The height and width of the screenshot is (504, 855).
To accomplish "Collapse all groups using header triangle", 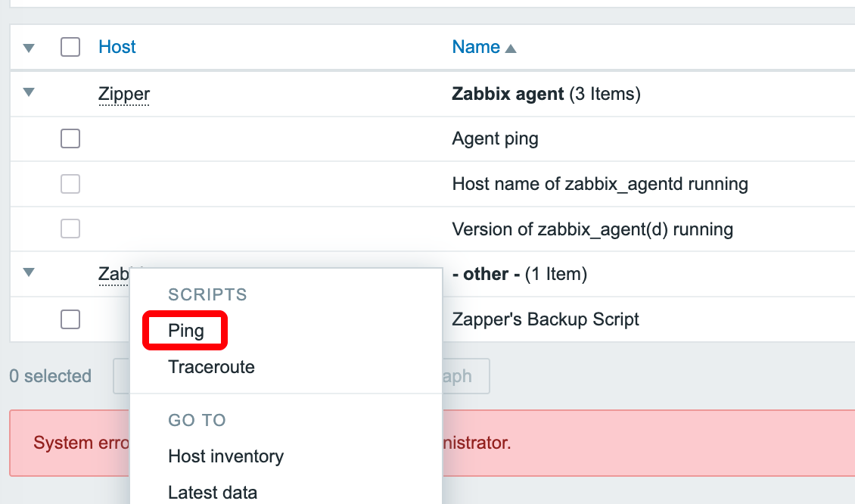I will click(29, 48).
